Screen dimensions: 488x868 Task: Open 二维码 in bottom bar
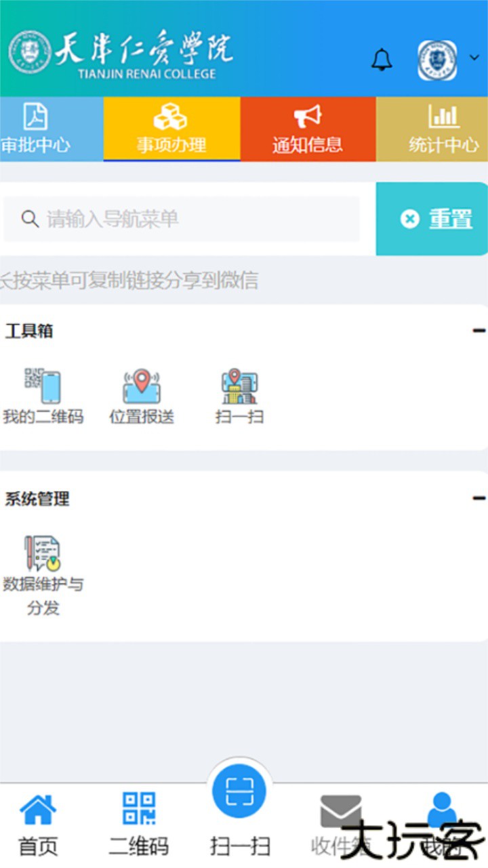(x=139, y=825)
